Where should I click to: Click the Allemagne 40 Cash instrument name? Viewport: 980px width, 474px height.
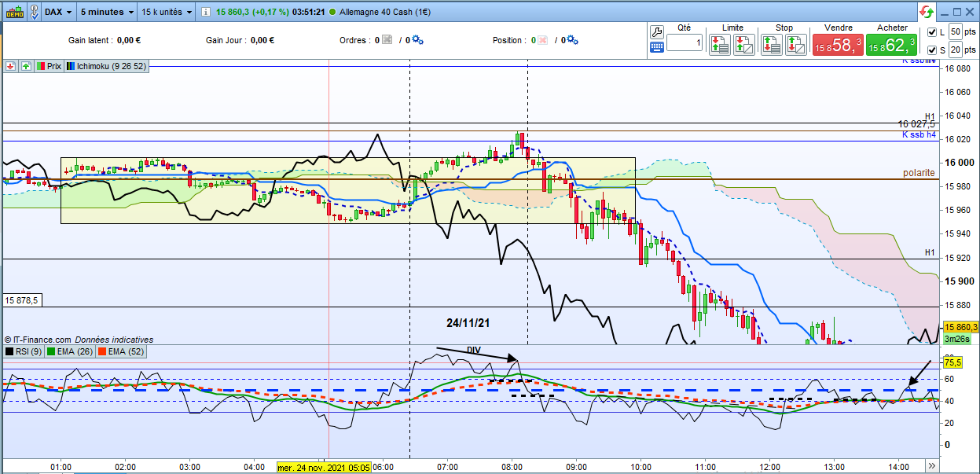pyautogui.click(x=387, y=13)
